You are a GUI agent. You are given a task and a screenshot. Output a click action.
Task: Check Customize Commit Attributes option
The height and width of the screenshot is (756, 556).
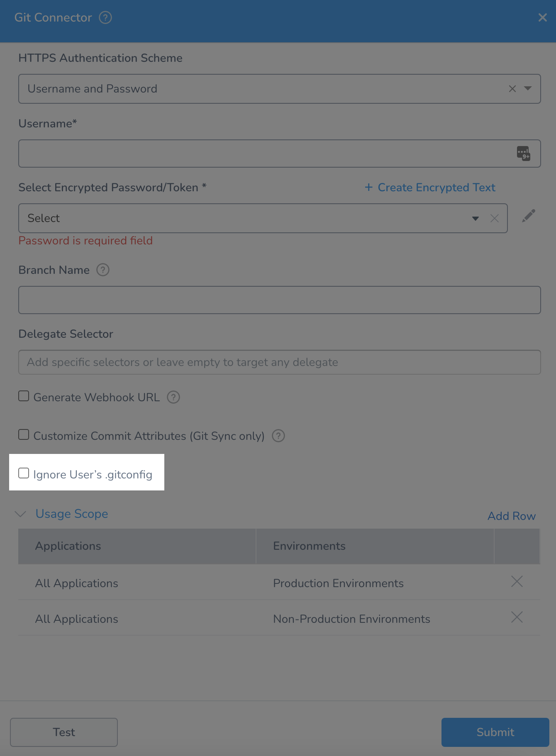[x=24, y=434]
